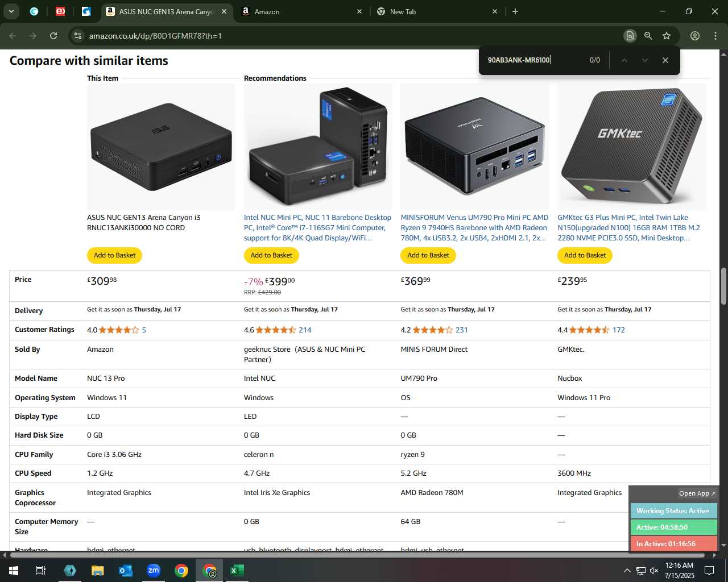Open Outlook from the taskbar

click(126, 571)
